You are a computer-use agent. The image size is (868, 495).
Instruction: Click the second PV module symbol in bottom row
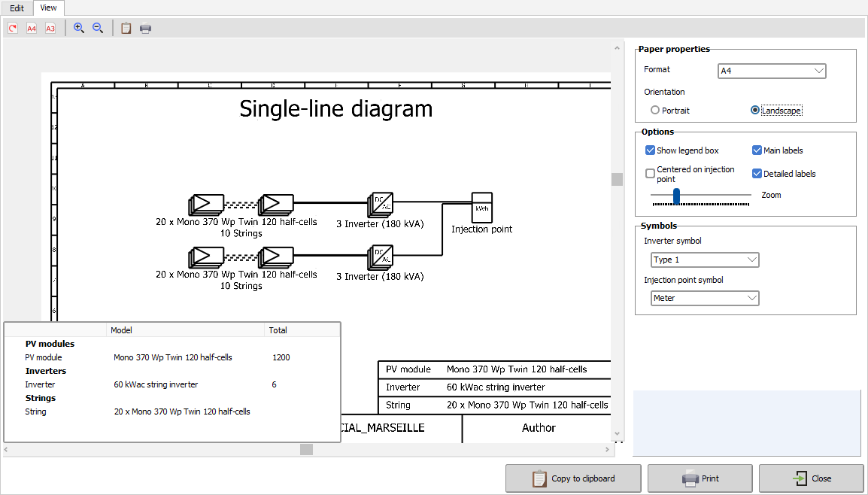(276, 257)
